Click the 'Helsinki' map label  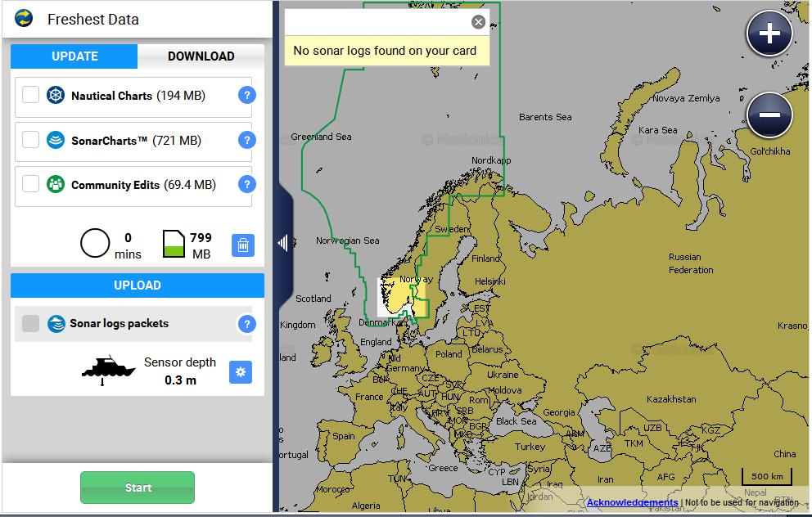point(489,281)
